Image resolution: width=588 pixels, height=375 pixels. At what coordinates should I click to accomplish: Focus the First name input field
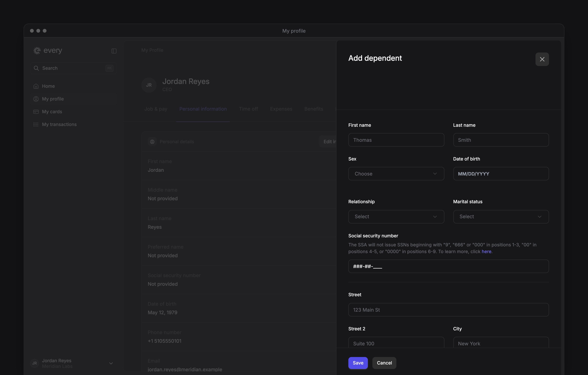tap(396, 140)
